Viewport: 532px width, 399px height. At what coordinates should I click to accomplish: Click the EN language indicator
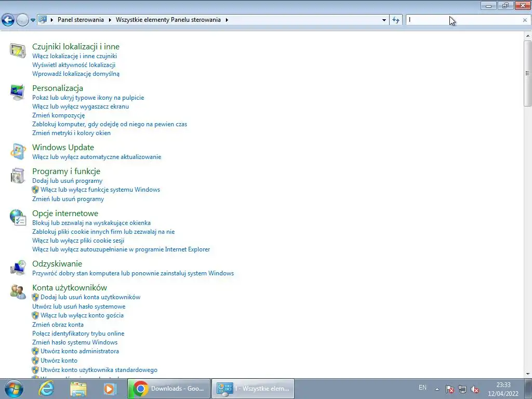pos(422,388)
